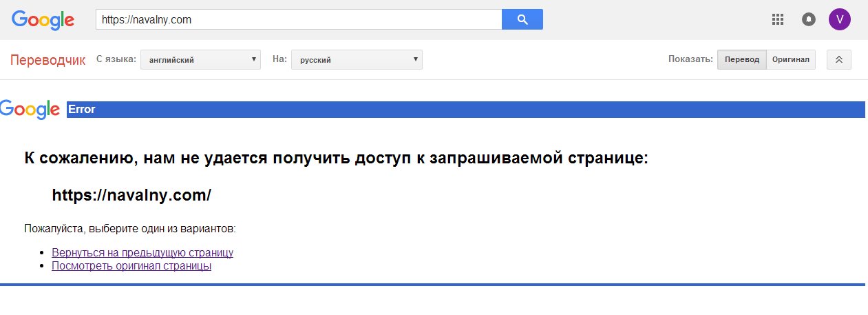
Task: Follow the Посмотреть оригинал страницы link
Action: [131, 265]
